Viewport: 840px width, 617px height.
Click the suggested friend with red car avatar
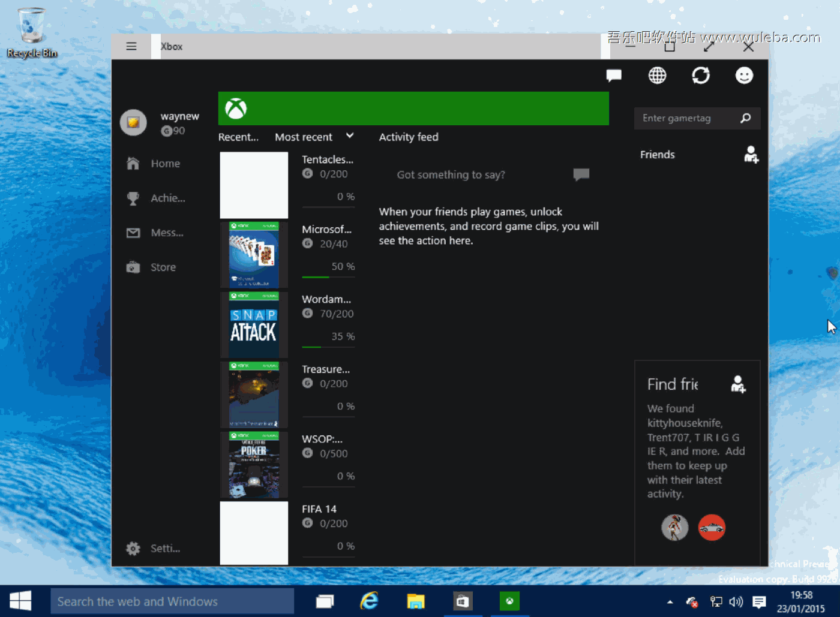[712, 528]
